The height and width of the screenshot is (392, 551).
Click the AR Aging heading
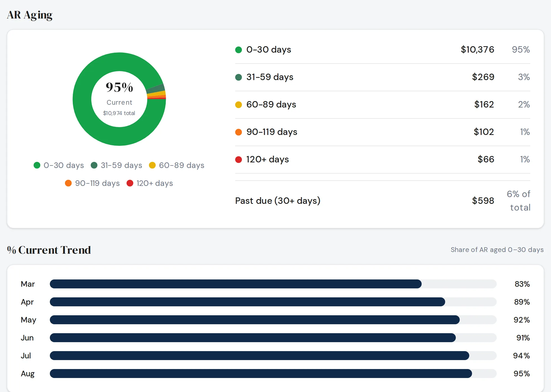pyautogui.click(x=30, y=15)
